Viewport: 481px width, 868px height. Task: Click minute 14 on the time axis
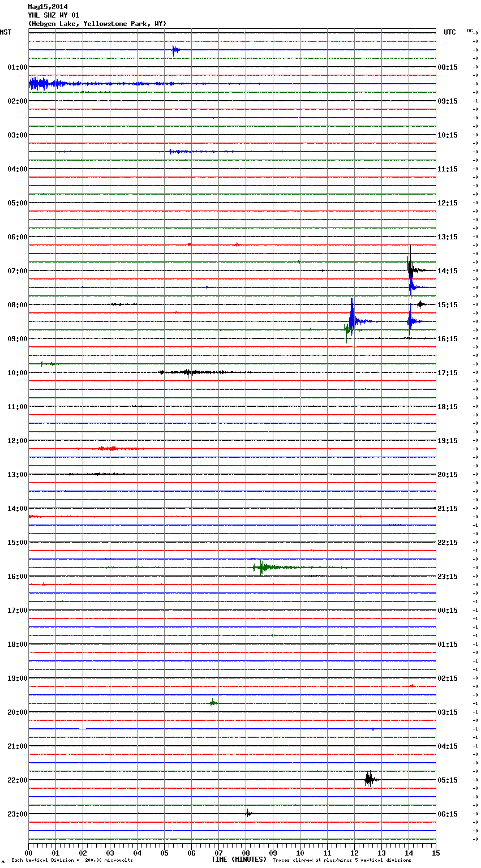(x=409, y=853)
